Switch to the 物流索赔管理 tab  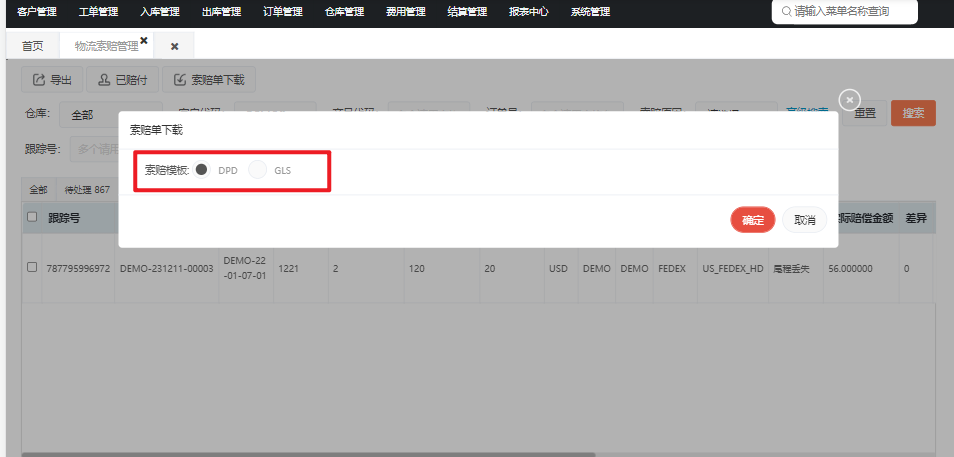[106, 46]
